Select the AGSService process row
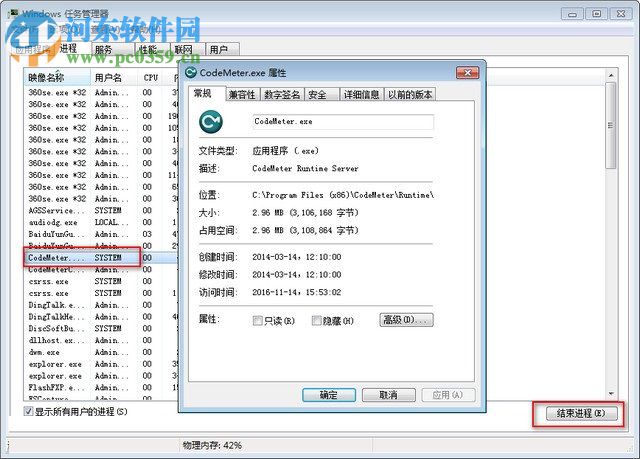 (x=101, y=211)
